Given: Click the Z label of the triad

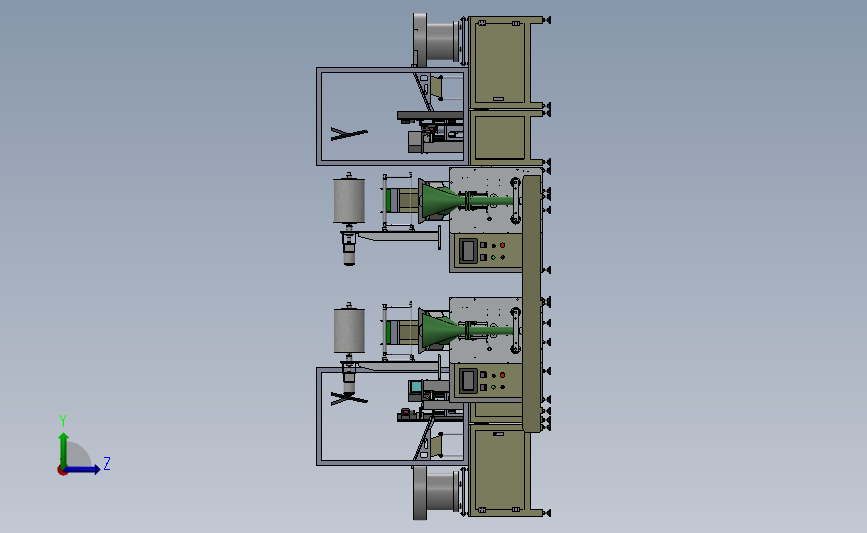Looking at the screenshot, I should [107, 463].
